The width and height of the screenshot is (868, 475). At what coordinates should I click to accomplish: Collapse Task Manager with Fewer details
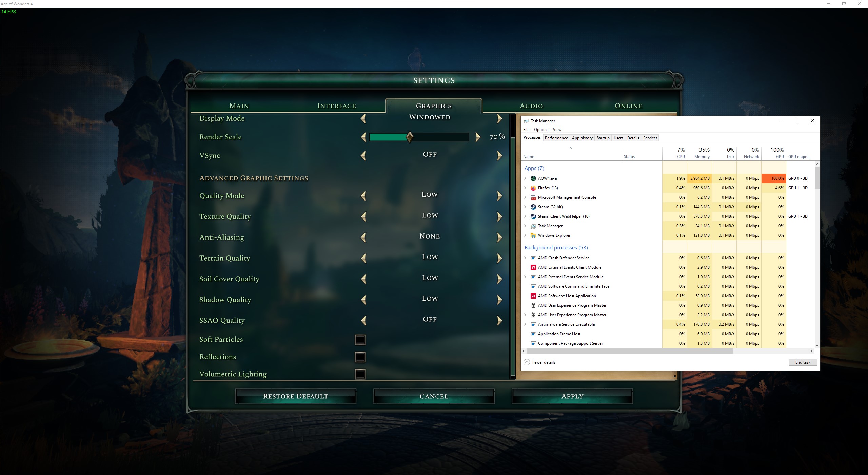pyautogui.click(x=540, y=362)
